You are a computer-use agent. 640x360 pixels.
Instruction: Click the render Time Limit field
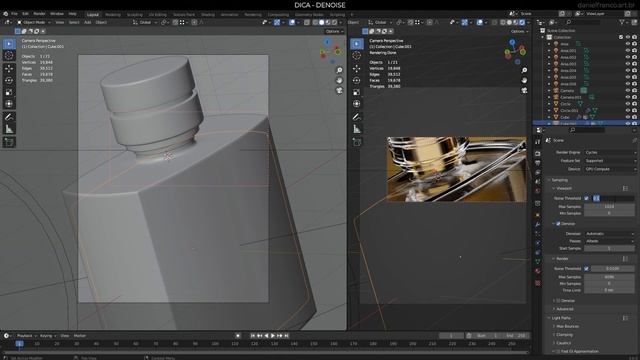click(609, 290)
